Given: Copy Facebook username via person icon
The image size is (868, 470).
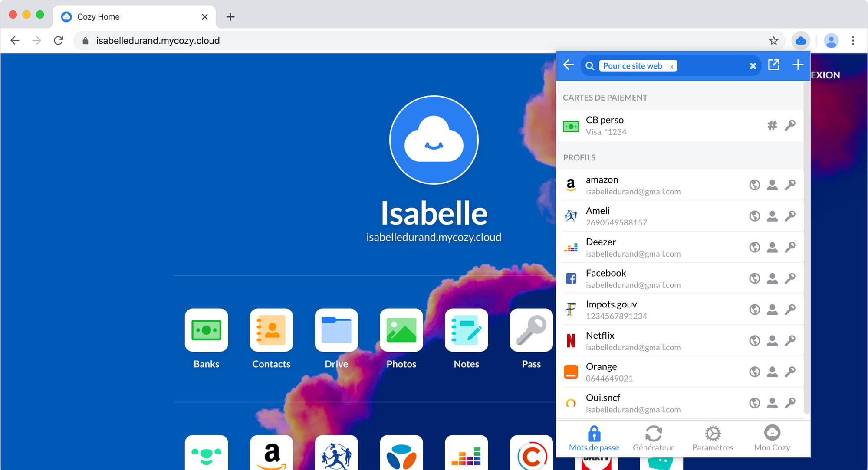Looking at the screenshot, I should point(772,278).
